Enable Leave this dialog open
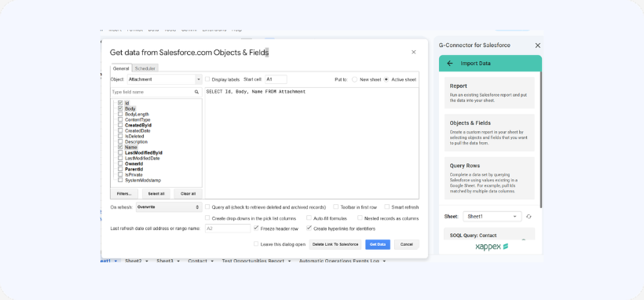The height and width of the screenshot is (300, 644). pos(256,244)
